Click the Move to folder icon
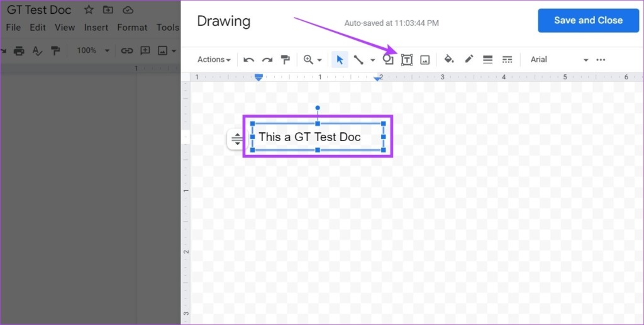 (x=108, y=10)
